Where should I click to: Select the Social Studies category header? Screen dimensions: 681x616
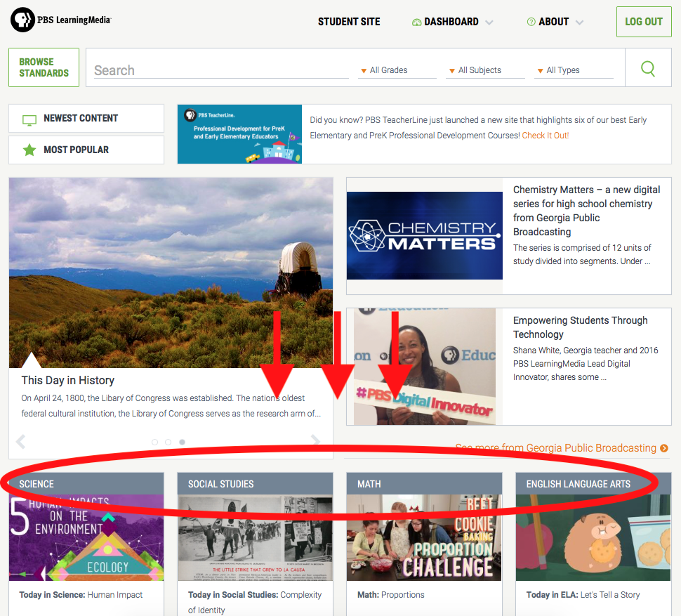pyautogui.click(x=256, y=483)
